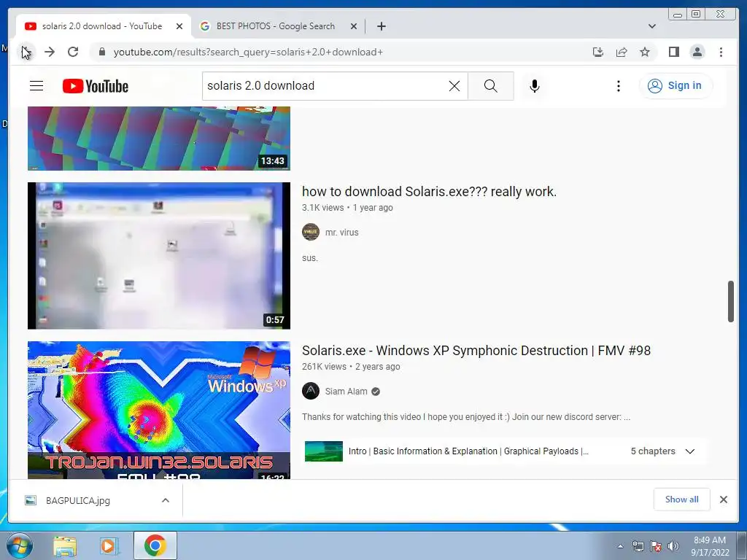Open new browser tab with plus
The height and width of the screenshot is (560, 747).
point(381,26)
